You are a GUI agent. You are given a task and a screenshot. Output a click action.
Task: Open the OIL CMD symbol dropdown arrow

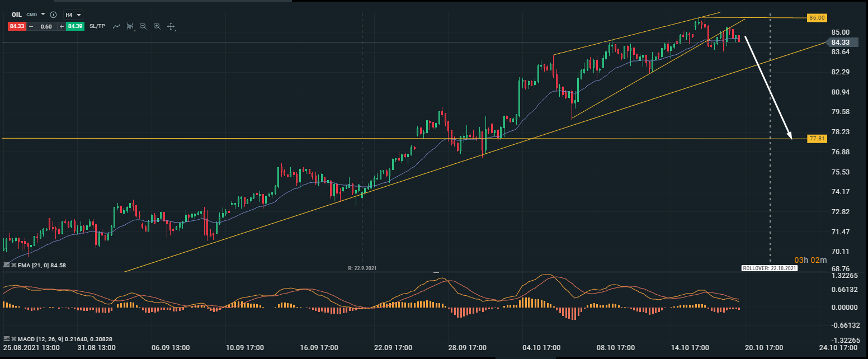point(43,14)
